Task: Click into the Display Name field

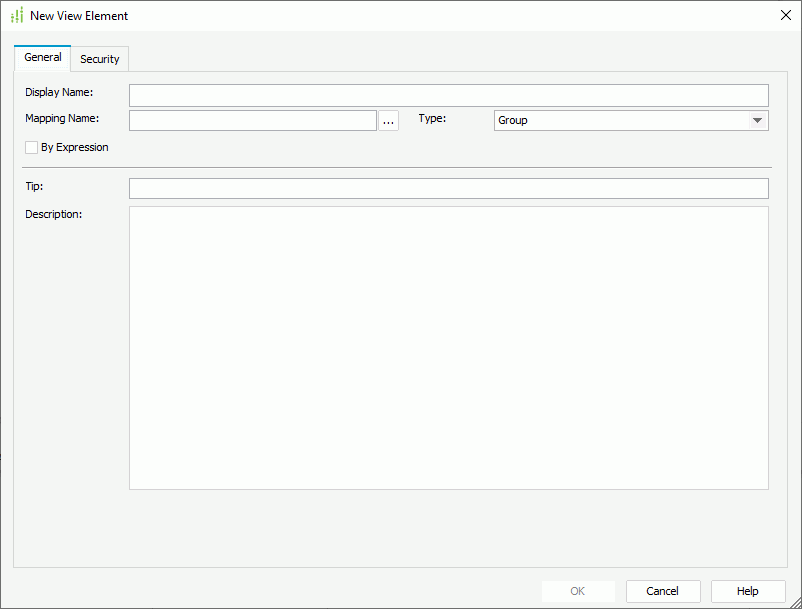Action: [448, 95]
